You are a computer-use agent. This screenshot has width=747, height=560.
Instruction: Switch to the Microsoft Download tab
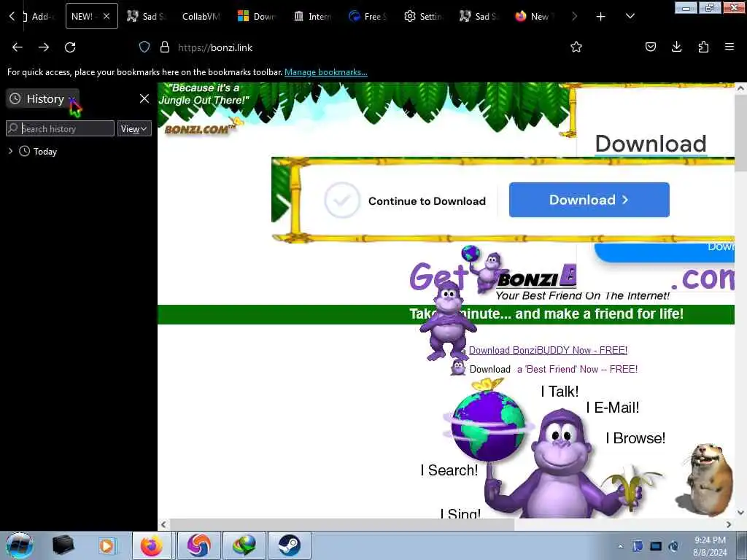click(258, 16)
